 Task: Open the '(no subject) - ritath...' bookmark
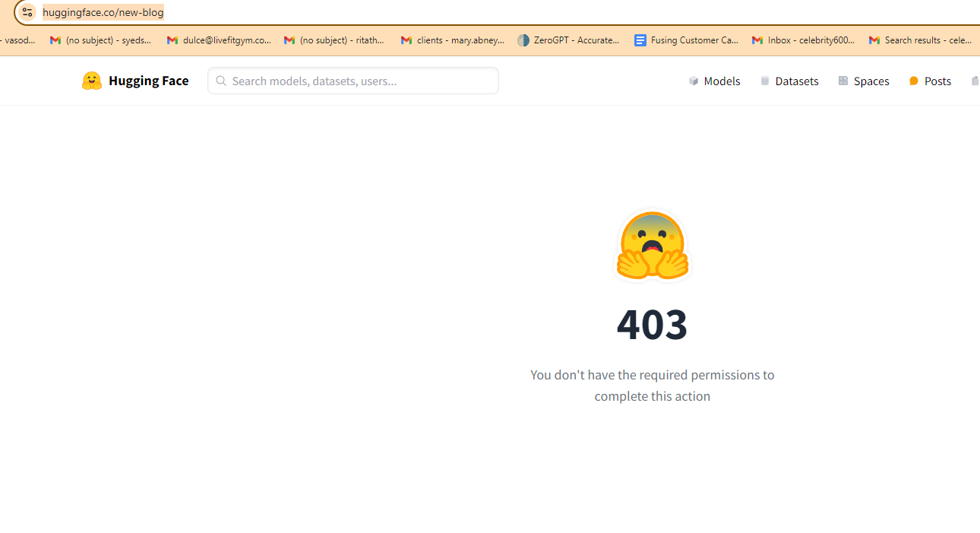click(x=335, y=40)
